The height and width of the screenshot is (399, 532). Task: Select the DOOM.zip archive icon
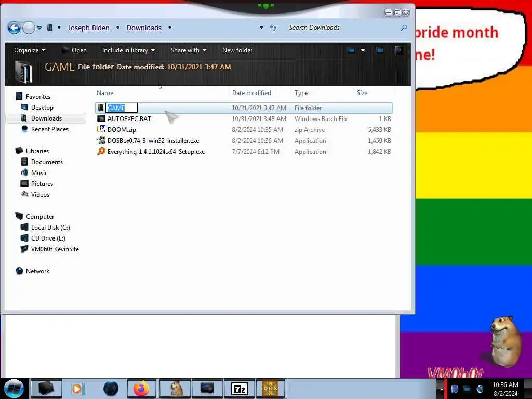point(101,129)
